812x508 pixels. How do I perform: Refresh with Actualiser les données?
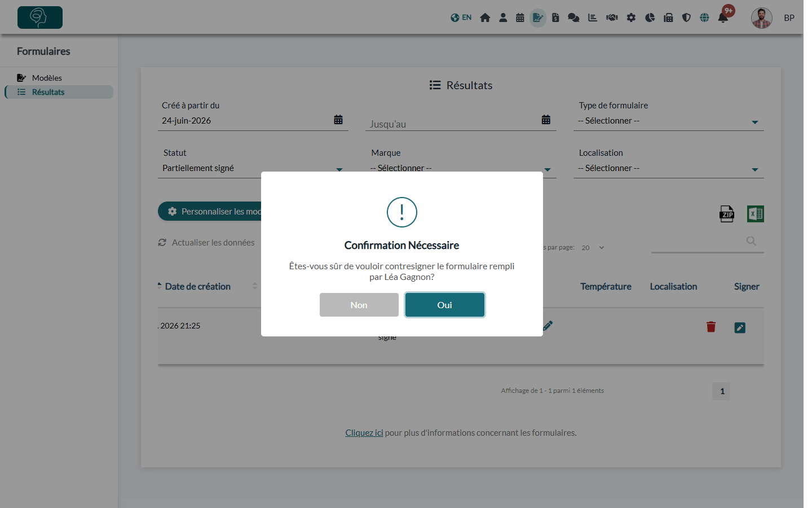(x=206, y=243)
